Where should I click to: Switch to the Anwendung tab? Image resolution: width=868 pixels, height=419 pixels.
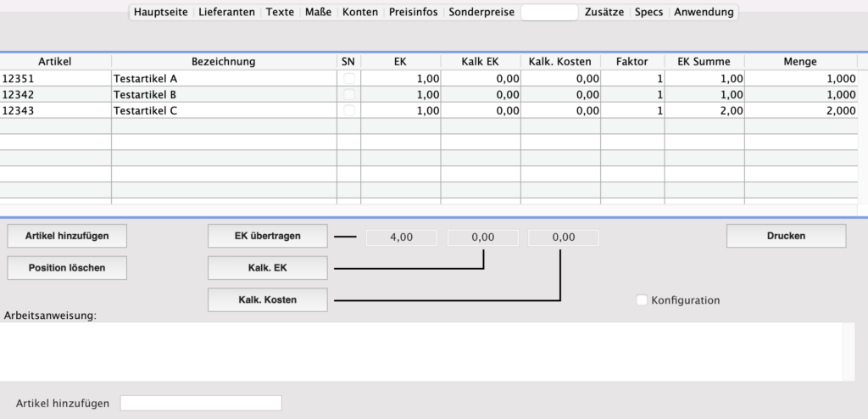tap(704, 12)
